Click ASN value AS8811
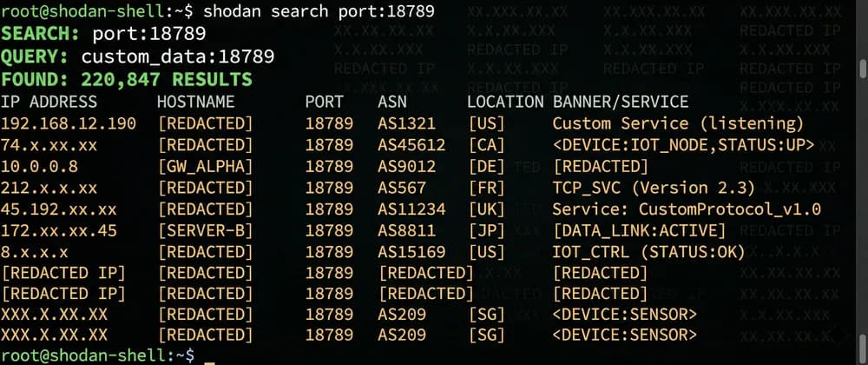This screenshot has height=365, width=868. coord(407,231)
